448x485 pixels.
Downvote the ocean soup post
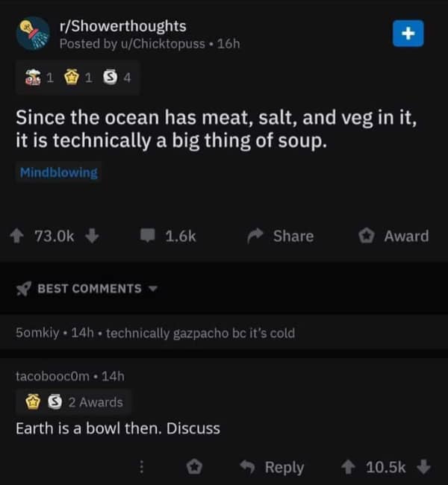click(x=92, y=236)
